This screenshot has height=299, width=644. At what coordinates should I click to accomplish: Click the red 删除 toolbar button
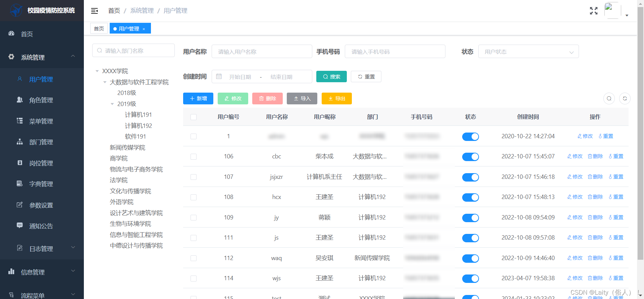267,99
